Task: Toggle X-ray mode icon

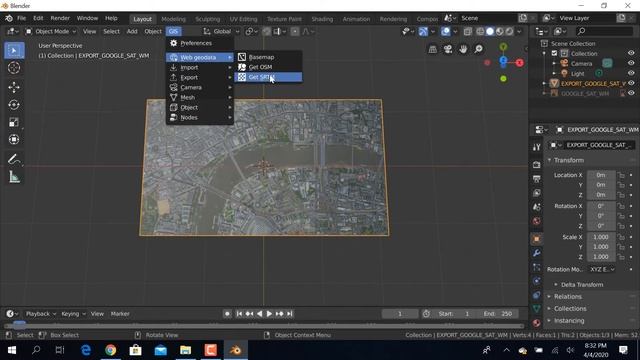Action: click(x=468, y=31)
